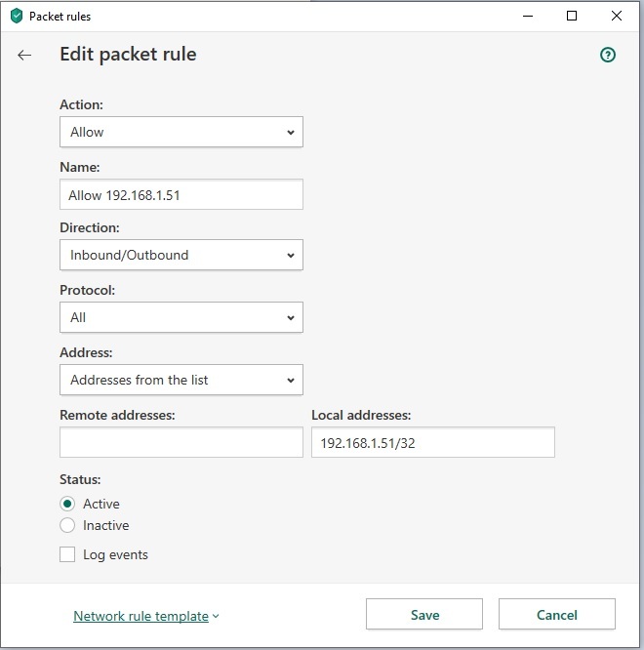Screen dimensions: 644x650
Task: Click the Kaspersky shield icon in title bar
Action: click(16, 16)
